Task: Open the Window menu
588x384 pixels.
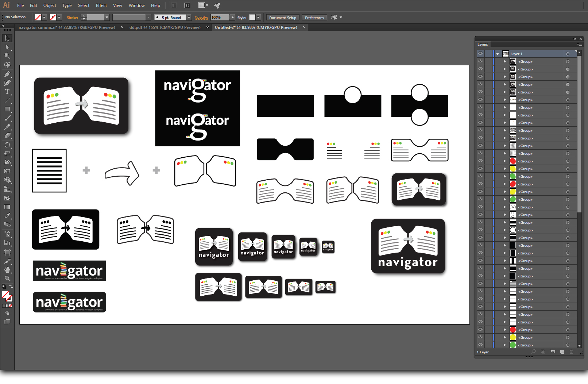Action: coord(136,5)
